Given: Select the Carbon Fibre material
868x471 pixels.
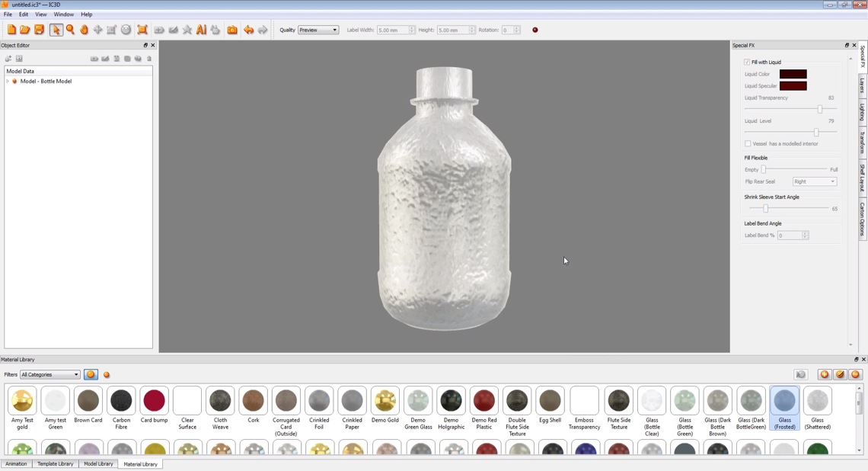Looking at the screenshot, I should [x=121, y=408].
